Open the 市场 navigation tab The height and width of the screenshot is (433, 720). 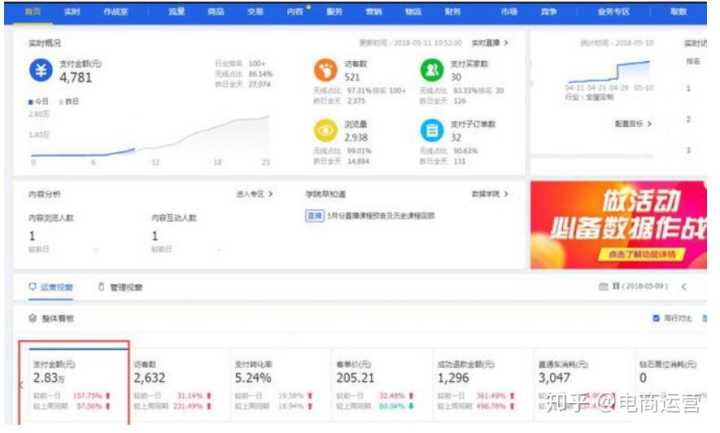(x=509, y=12)
